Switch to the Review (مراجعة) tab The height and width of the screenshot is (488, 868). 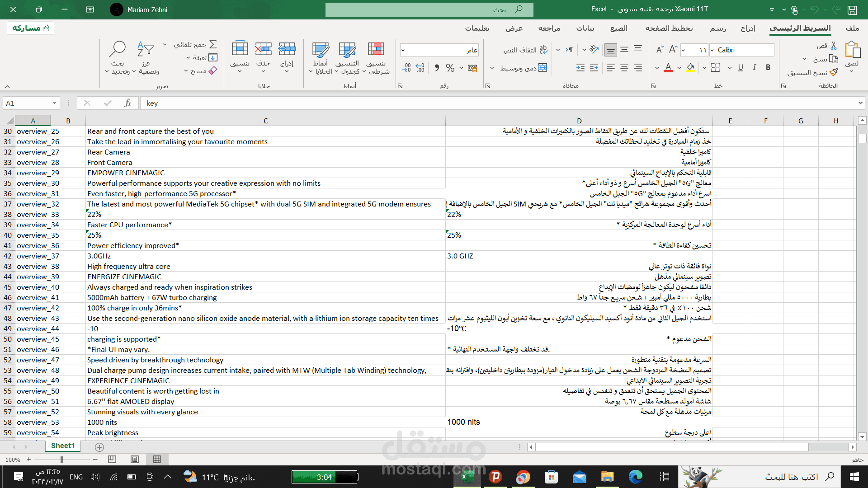[x=549, y=28]
